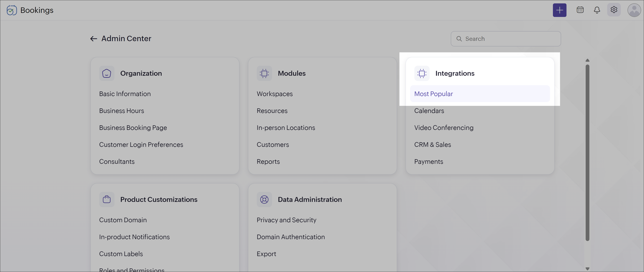Open Business Hours settings
Viewport: 644px width, 272px height.
(x=121, y=111)
